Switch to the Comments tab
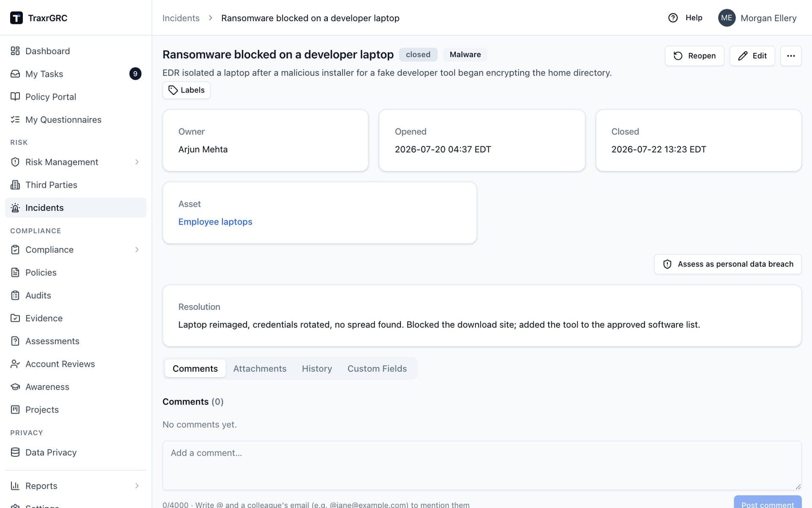This screenshot has width=812, height=508. (x=195, y=368)
